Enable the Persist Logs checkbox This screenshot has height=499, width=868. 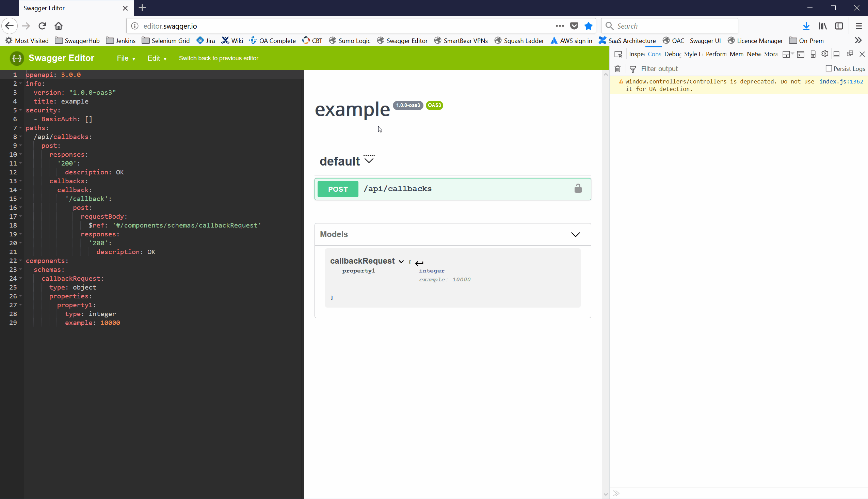[829, 68]
